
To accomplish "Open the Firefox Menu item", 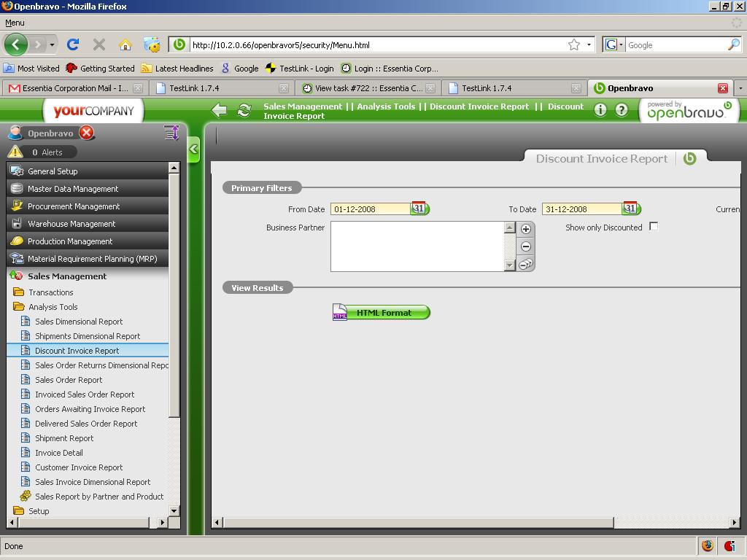I will (15, 23).
